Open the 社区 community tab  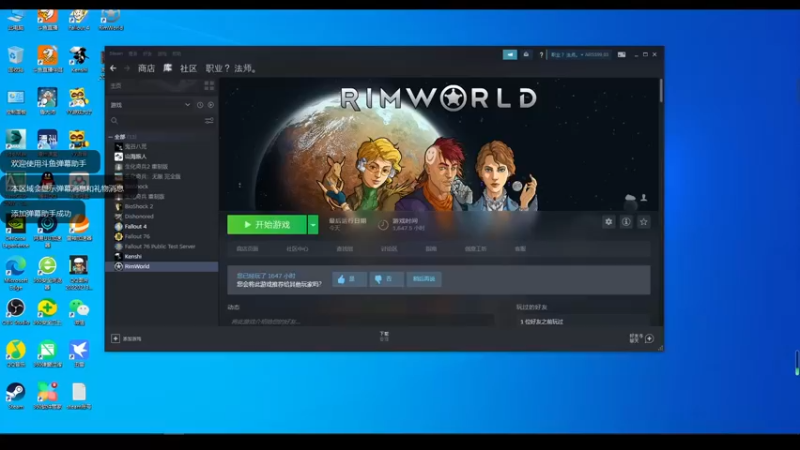tap(188, 68)
